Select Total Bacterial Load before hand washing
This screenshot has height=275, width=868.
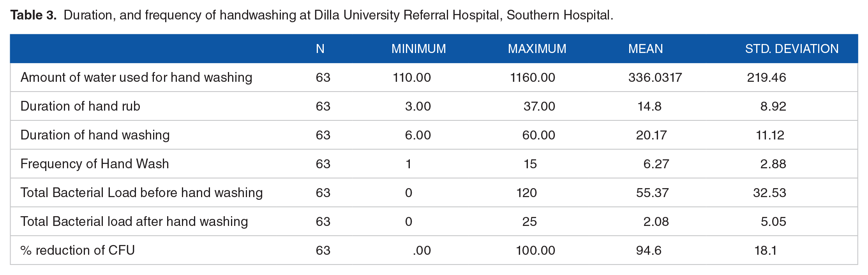[x=141, y=193]
